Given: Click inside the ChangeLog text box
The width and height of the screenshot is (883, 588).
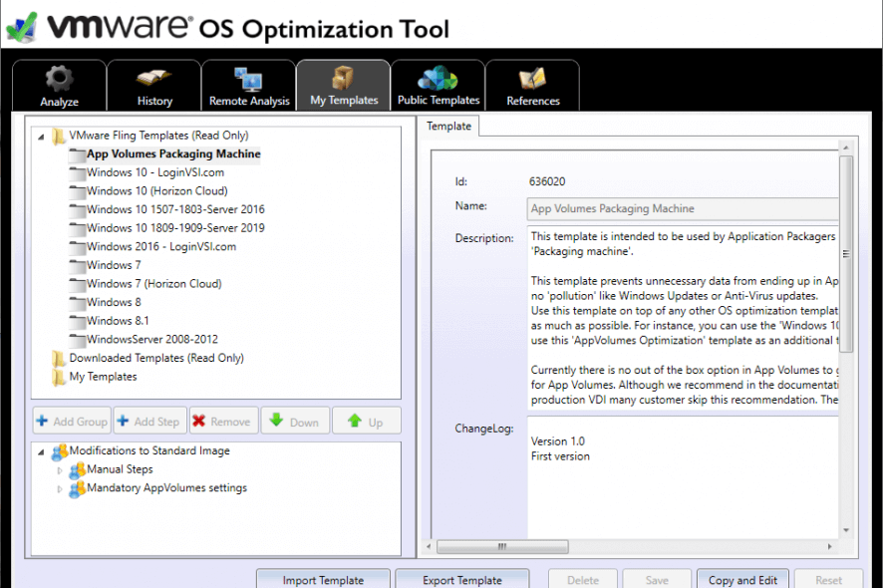Looking at the screenshot, I should tap(683, 476).
